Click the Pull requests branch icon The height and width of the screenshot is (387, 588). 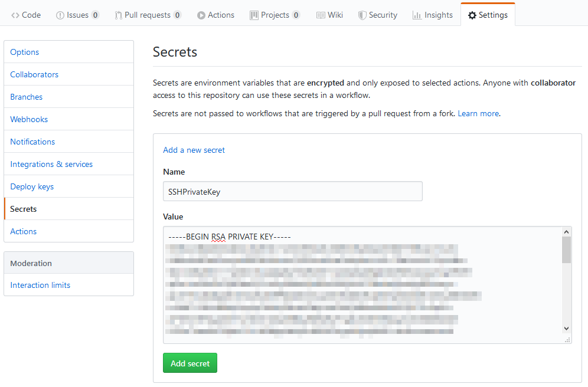118,15
